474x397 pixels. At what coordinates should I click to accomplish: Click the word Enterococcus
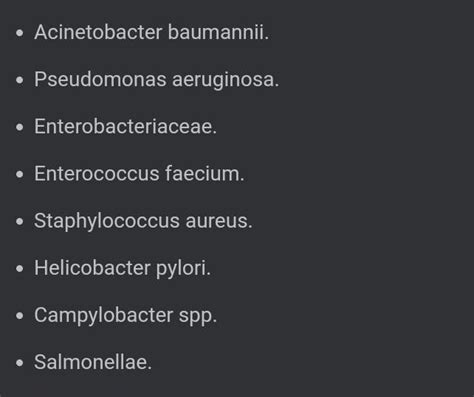click(x=97, y=174)
